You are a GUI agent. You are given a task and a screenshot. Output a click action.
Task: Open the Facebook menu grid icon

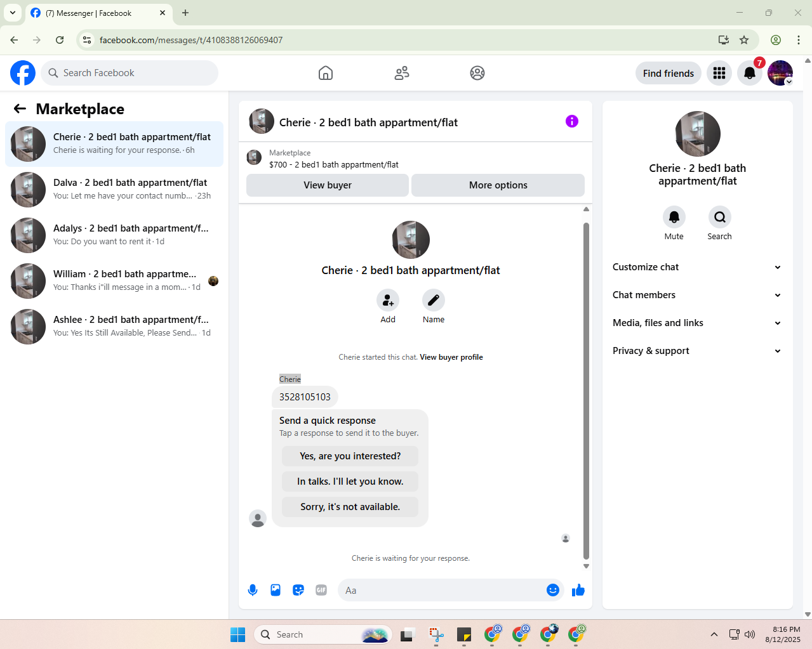point(719,73)
